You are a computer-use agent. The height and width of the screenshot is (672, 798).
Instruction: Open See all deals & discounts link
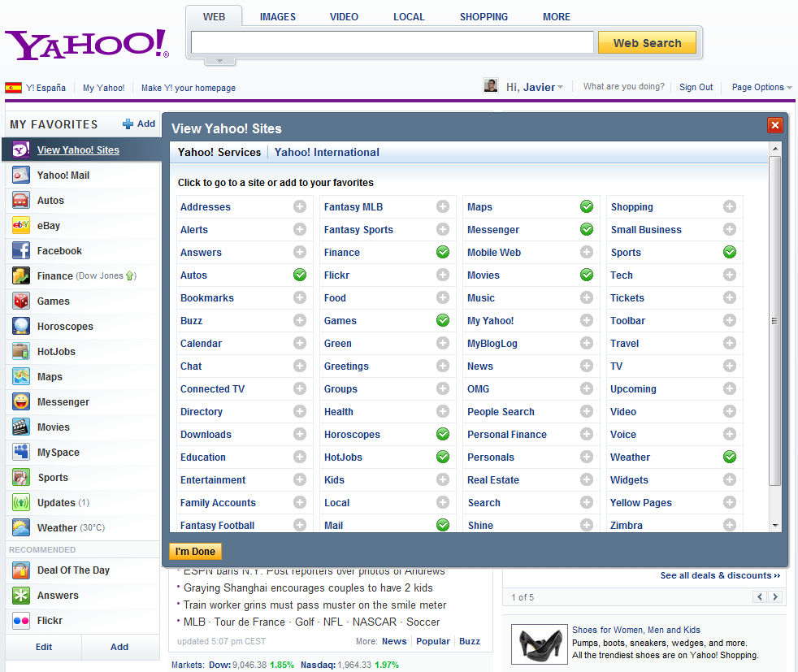tap(720, 575)
